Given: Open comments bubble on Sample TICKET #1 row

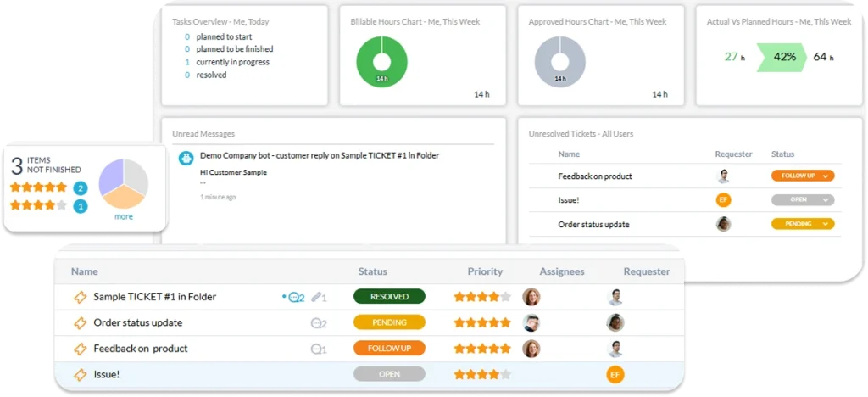Looking at the screenshot, I should 296,298.
